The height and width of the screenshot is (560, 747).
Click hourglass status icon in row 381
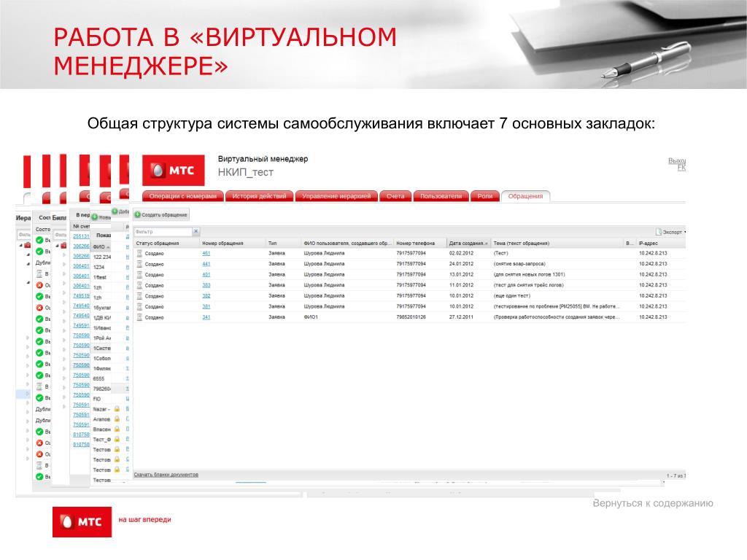click(139, 307)
